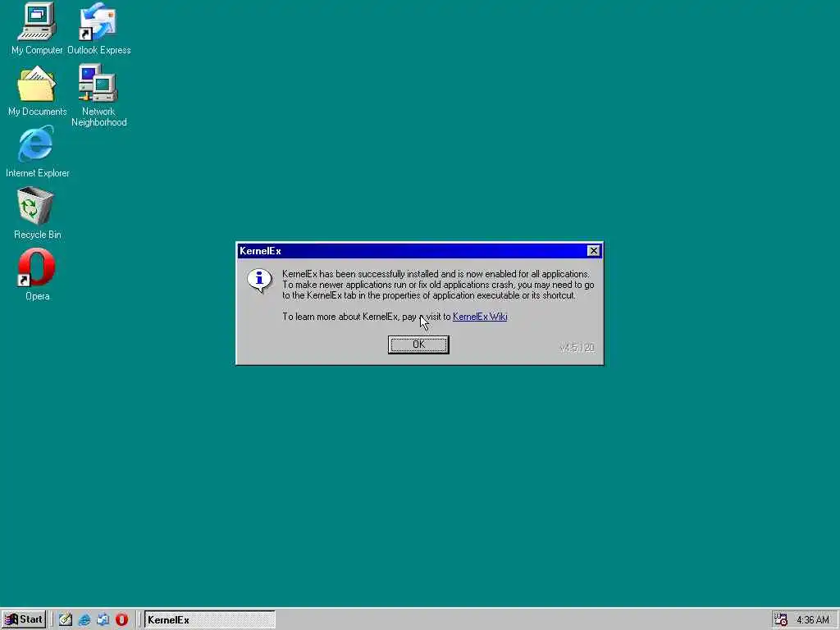Screen dimensions: 840x630
Task: Launch Opera from Quick Launch
Action: click(x=121, y=620)
